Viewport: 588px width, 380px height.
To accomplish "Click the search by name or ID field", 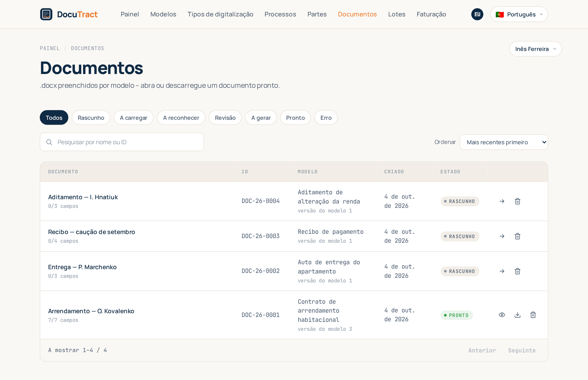I will point(122,142).
